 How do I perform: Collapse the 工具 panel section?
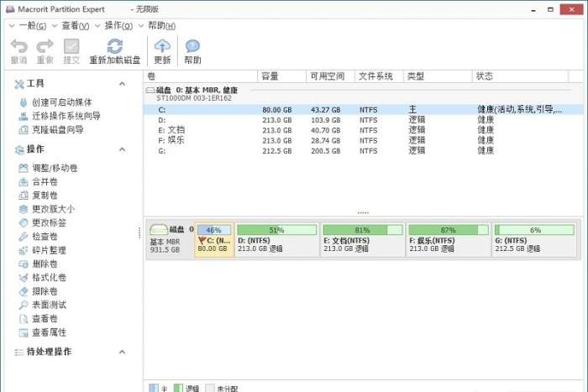[122, 84]
